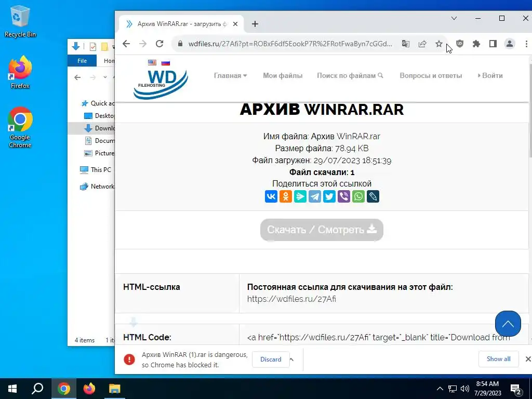Open the taskbar volume control

(465, 389)
